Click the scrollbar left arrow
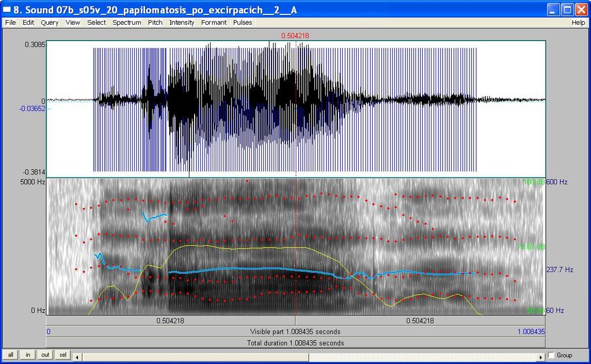Screen dimensions: 591x364 coord(77,357)
